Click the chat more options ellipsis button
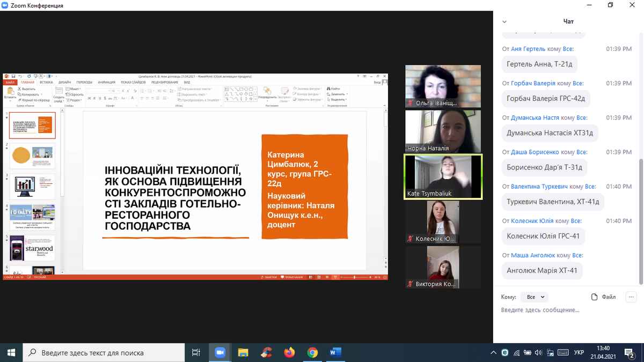The width and height of the screenshot is (644, 362). coord(631,297)
